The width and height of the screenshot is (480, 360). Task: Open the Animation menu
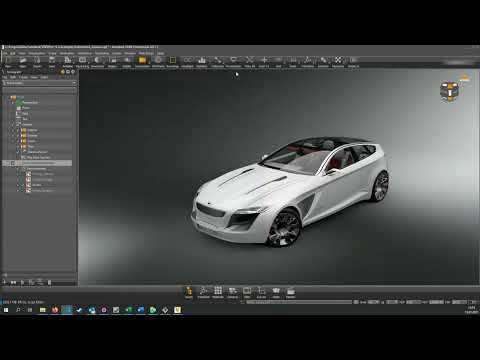67,53
